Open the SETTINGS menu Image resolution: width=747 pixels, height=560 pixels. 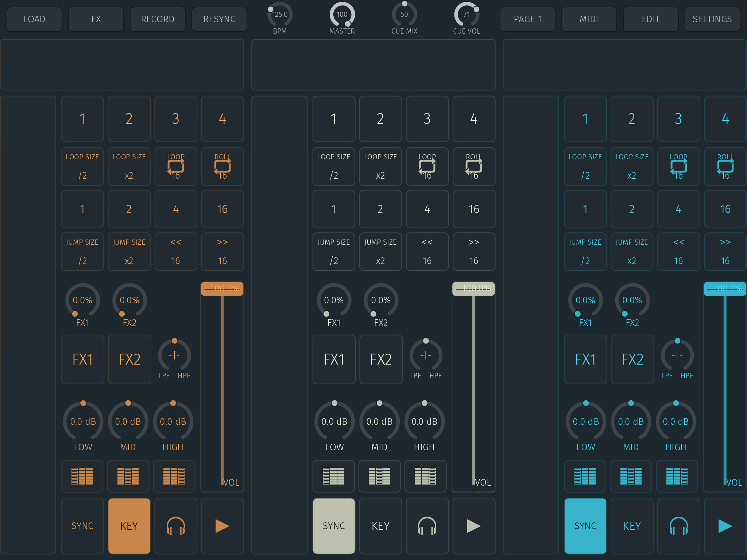click(x=712, y=19)
